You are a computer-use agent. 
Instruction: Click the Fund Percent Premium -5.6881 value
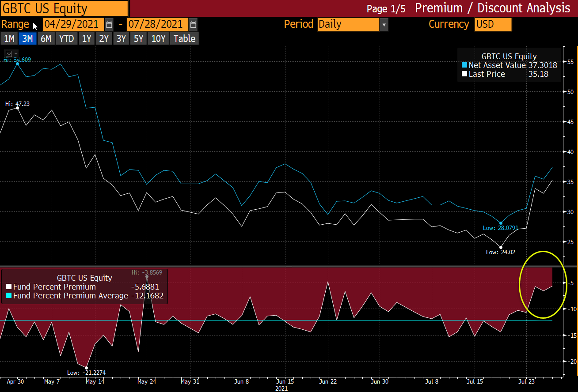point(144,287)
